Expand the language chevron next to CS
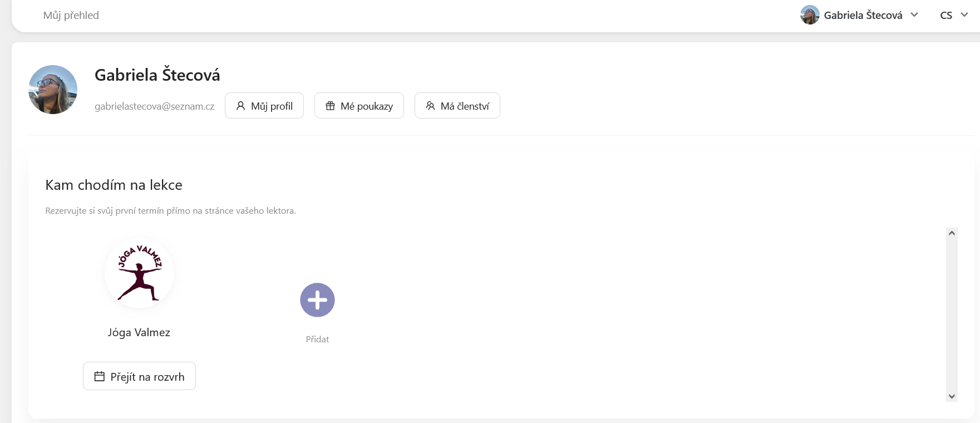The height and width of the screenshot is (423, 980). [964, 15]
